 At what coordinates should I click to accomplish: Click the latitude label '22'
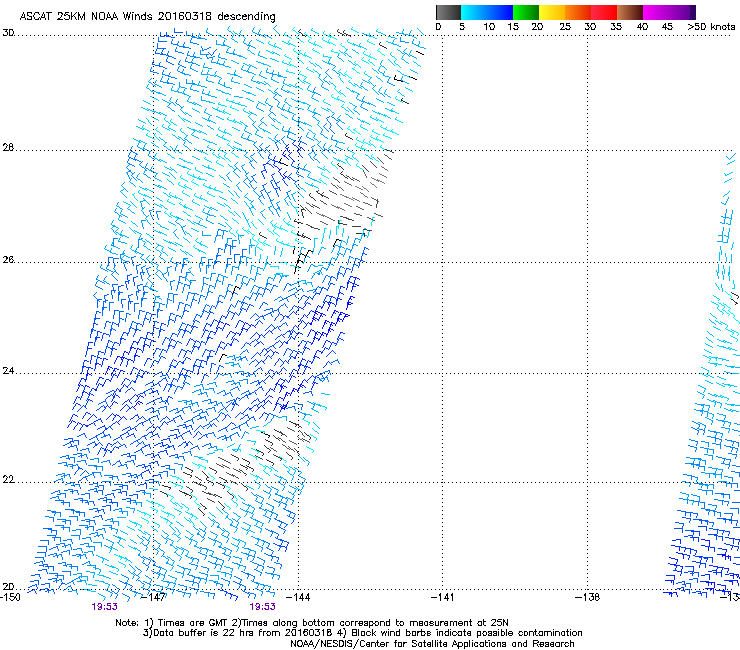(8, 480)
